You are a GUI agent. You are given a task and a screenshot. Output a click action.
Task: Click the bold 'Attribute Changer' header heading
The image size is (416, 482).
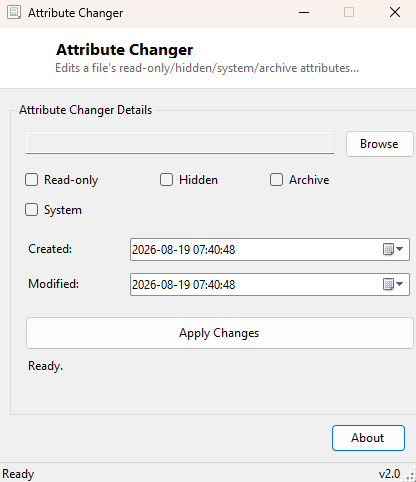(x=125, y=50)
